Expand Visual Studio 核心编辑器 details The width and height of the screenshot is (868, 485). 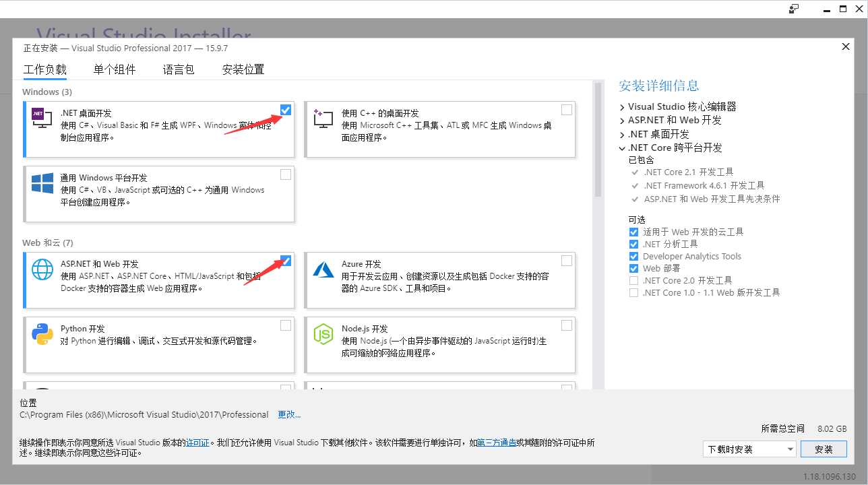[x=622, y=106]
